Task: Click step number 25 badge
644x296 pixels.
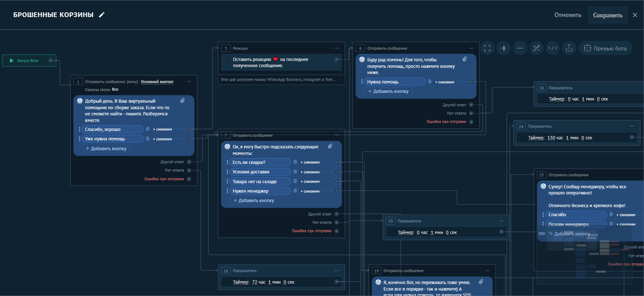Action: 541,175
